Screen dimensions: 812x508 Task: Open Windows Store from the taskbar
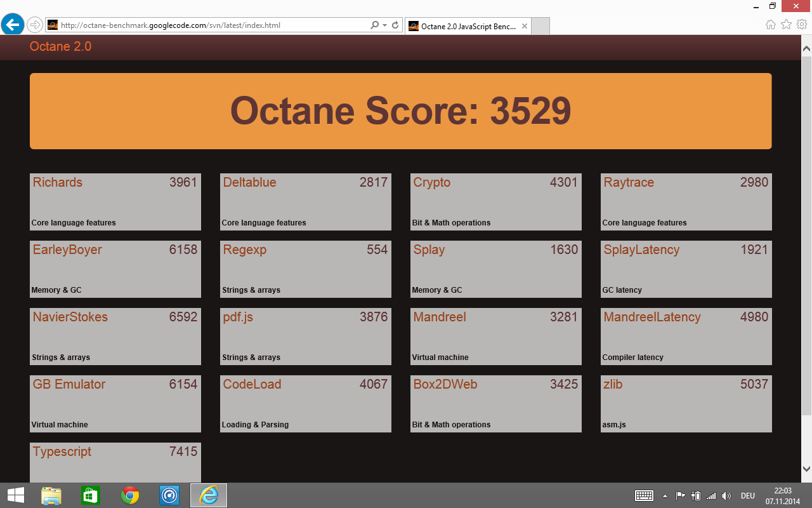(91, 495)
